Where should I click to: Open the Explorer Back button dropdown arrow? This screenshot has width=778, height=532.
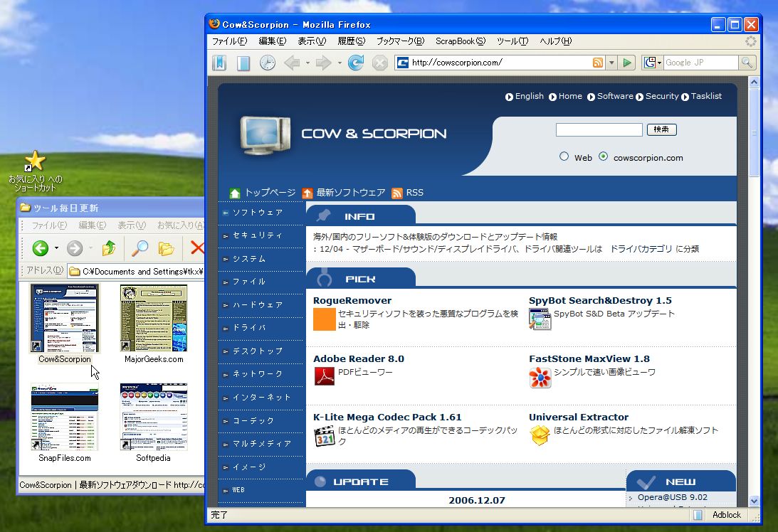pyautogui.click(x=56, y=248)
